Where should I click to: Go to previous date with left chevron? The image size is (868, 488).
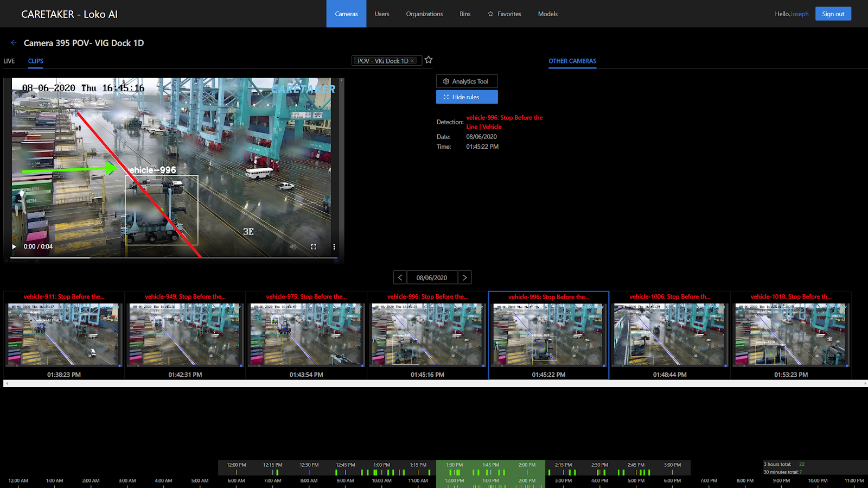point(400,277)
